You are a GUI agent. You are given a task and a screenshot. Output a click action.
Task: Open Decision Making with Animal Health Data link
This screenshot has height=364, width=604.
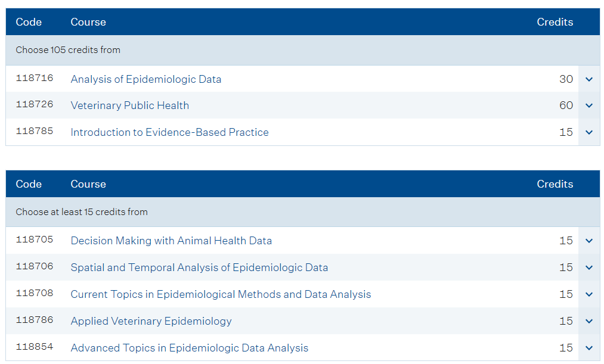(171, 241)
